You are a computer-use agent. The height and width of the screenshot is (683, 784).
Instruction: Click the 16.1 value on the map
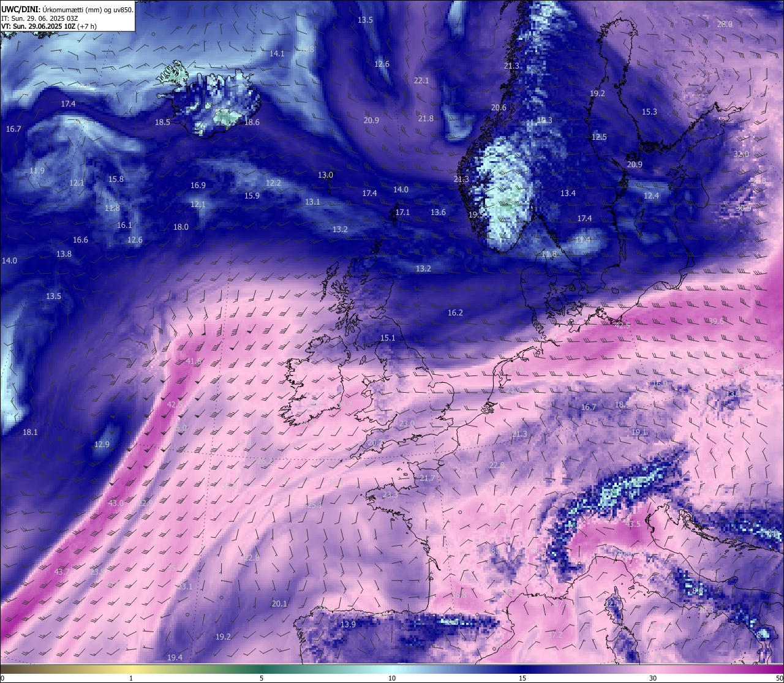124,225
